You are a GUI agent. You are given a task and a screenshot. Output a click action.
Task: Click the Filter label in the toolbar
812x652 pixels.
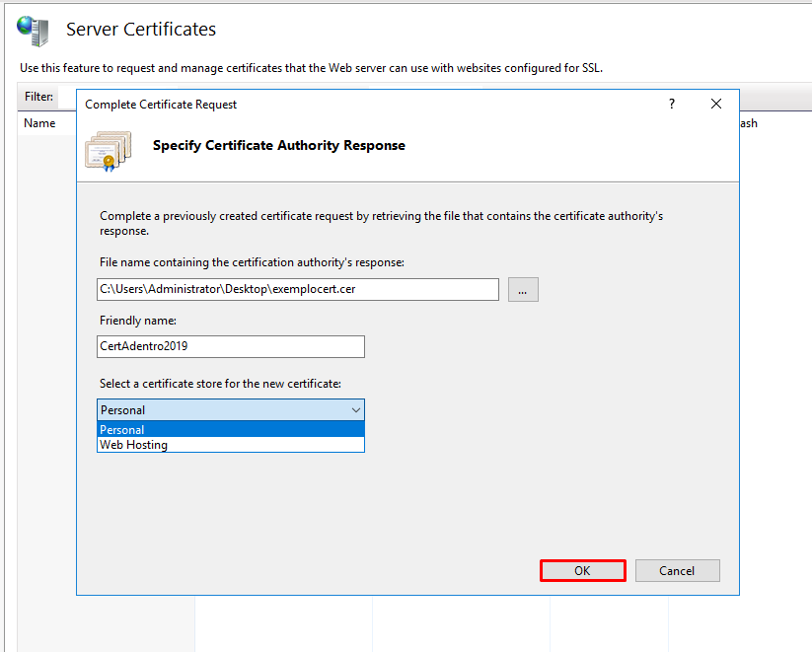click(38, 97)
